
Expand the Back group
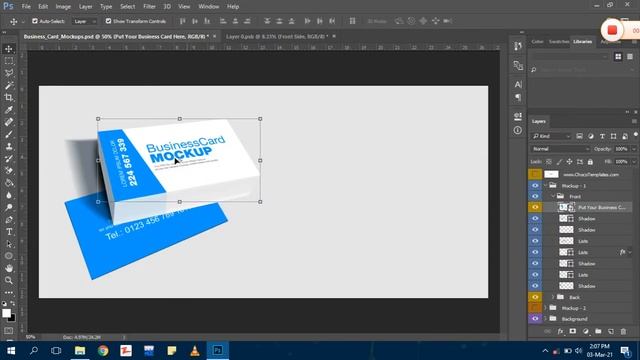(x=553, y=297)
